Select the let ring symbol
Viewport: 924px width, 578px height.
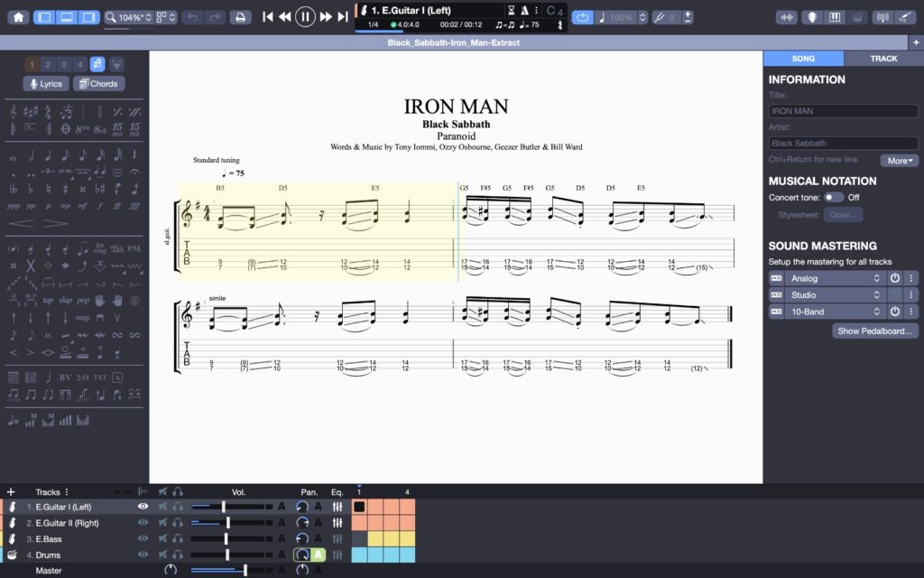(100, 248)
